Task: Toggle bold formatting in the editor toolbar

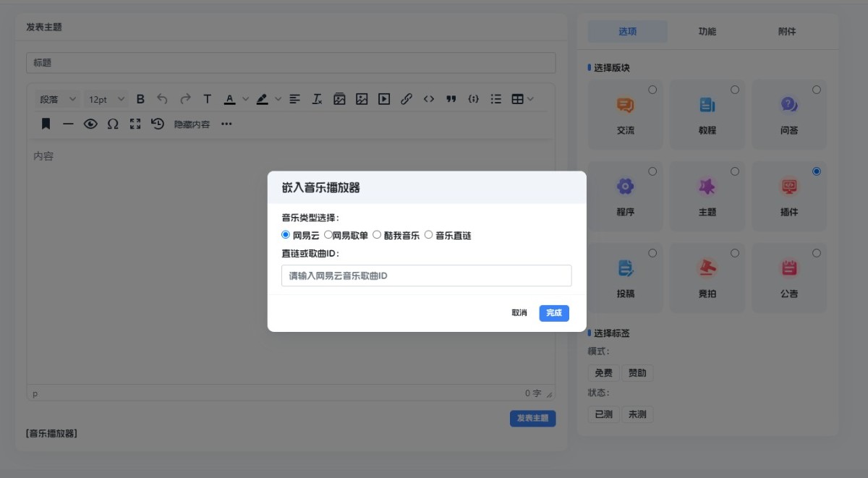Action: coord(141,99)
